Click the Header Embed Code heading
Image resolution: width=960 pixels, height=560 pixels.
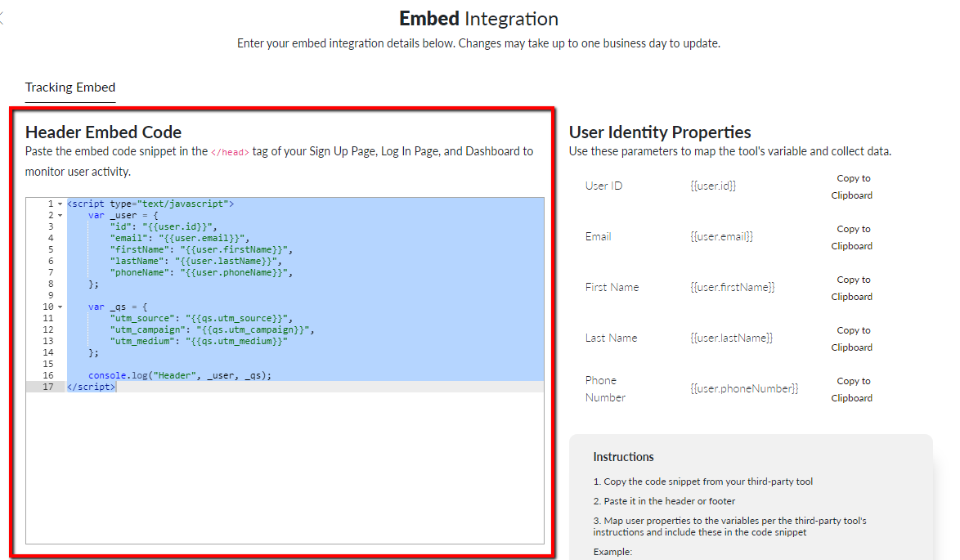104,132
